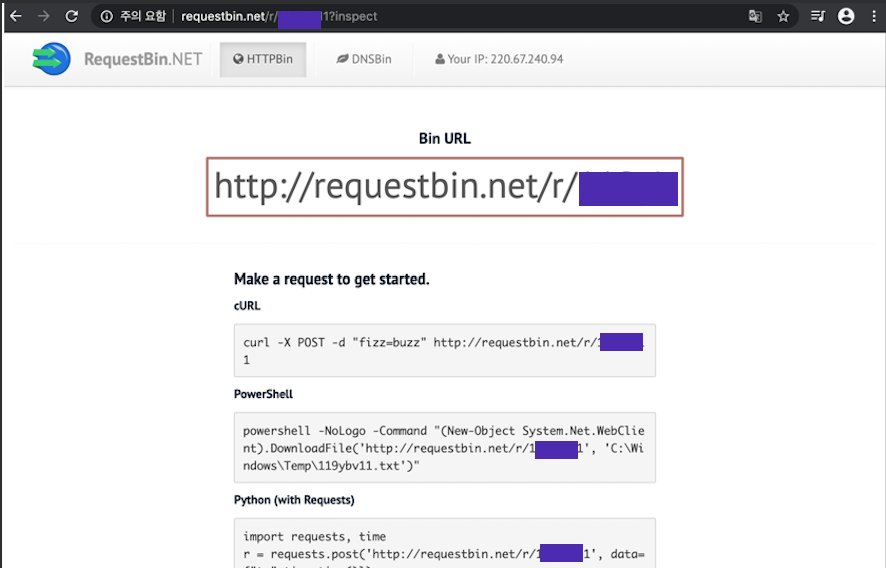Screen dimensions: 886x568
Task: Click the 'cURL' label
Action: 247,306
